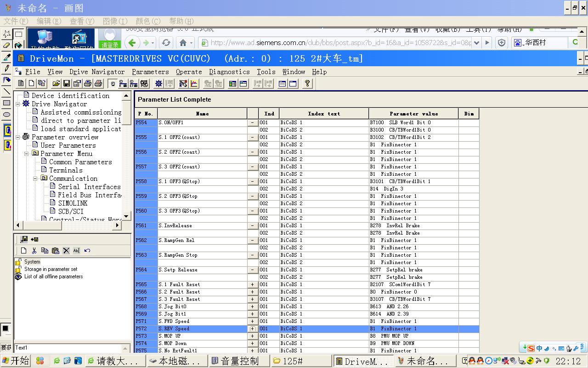
Task: Click the Save floppy disk toolbar icon
Action: pos(67,84)
